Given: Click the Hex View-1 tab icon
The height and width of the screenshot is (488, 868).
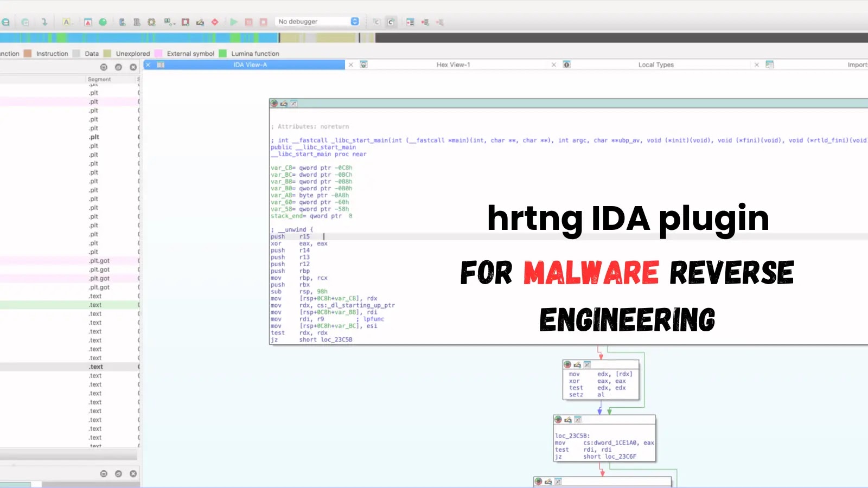Looking at the screenshot, I should (364, 65).
